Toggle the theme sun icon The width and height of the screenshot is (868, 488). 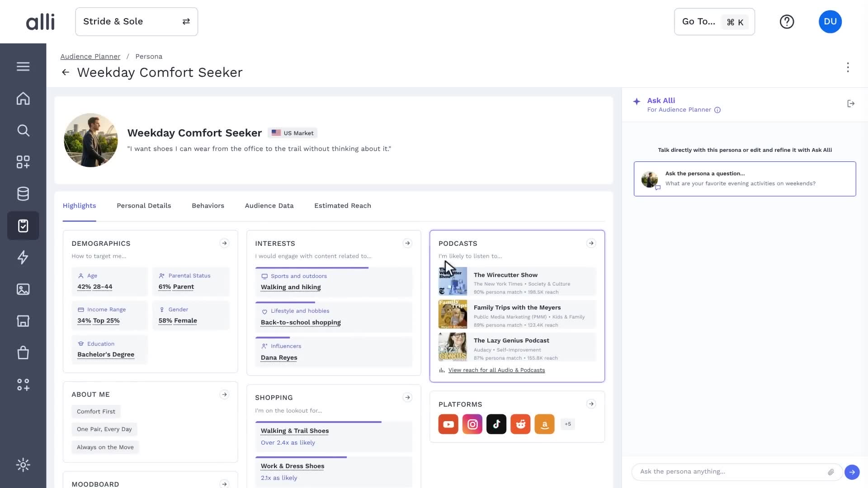[23, 465]
